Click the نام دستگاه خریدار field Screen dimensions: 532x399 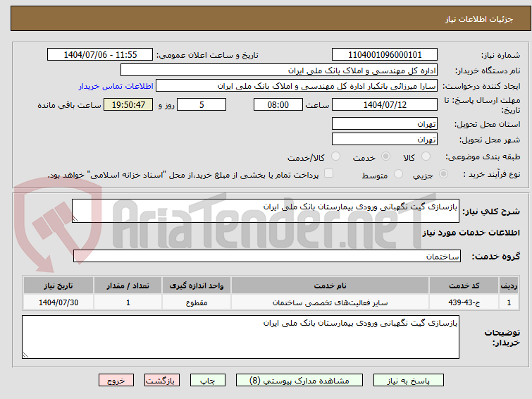tap(279, 70)
